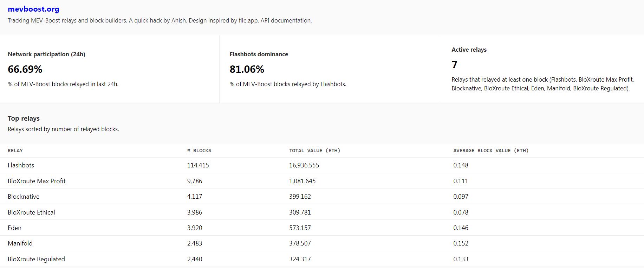The width and height of the screenshot is (644, 268).
Task: Click the relays sorted by blocks description
Action: tap(63, 129)
